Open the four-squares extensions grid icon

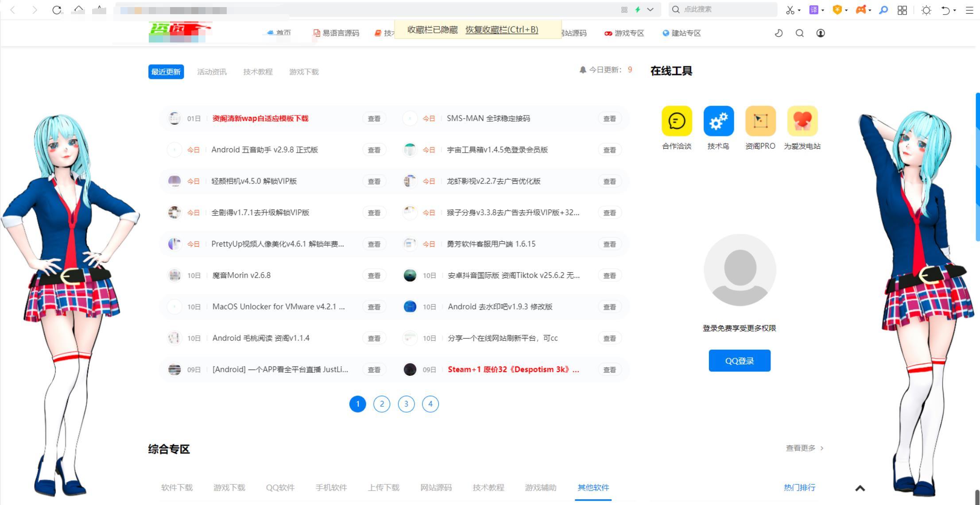click(x=903, y=10)
